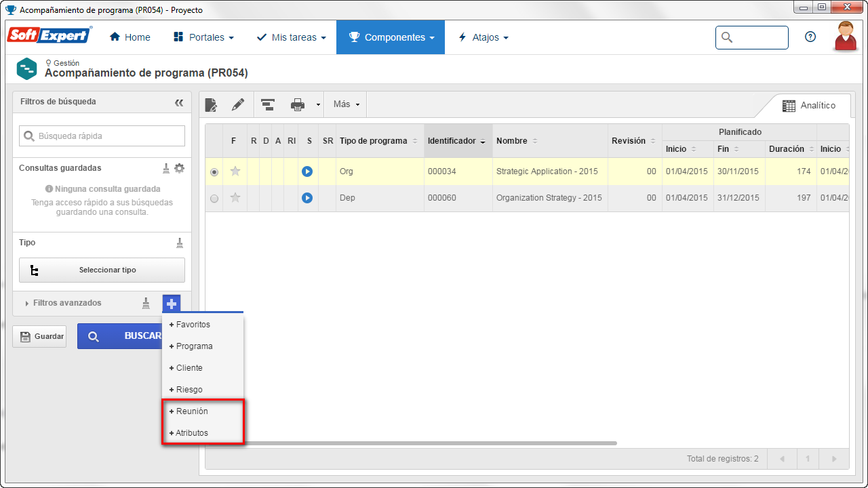
Task: Click the view data document icon
Action: point(211,104)
